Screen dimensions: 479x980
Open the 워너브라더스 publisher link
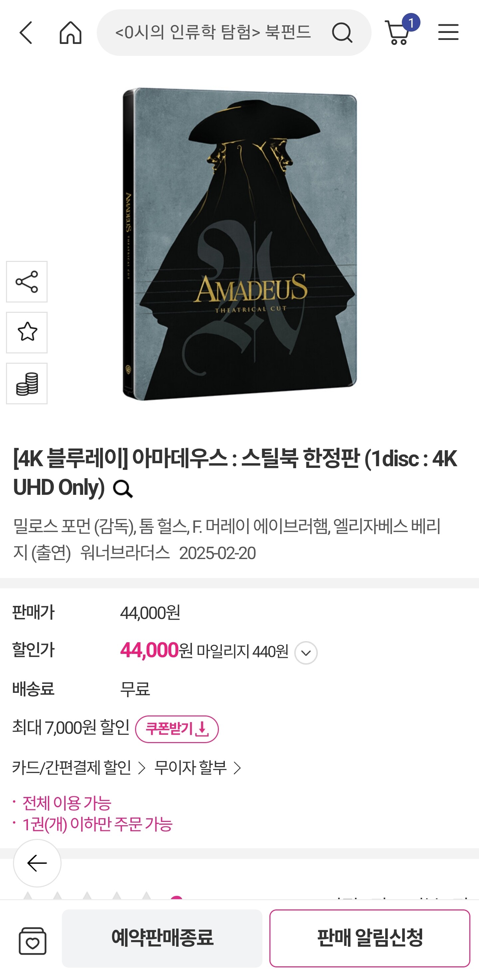[125, 552]
